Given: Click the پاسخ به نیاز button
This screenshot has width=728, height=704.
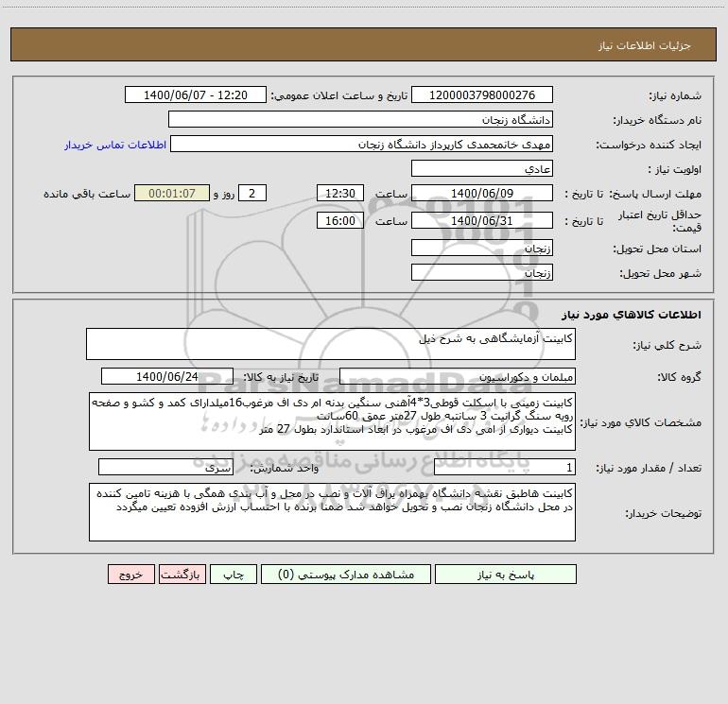Looking at the screenshot, I should tap(506, 574).
